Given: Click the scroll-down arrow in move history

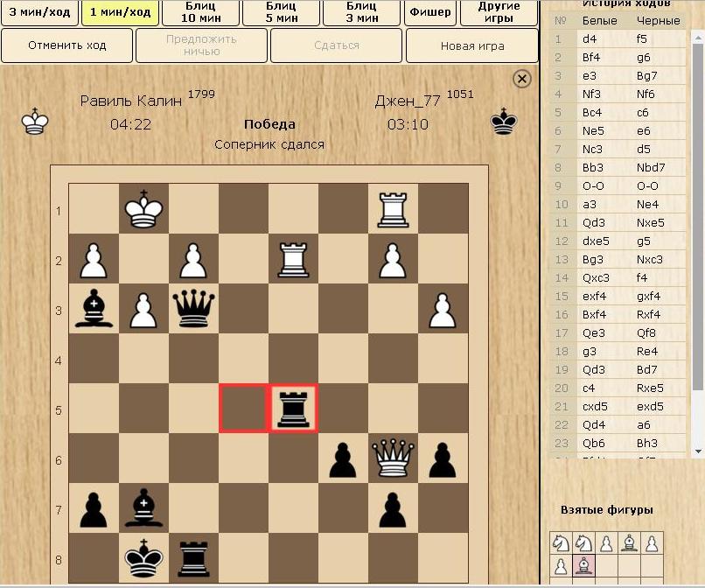Looking at the screenshot, I should point(698,451).
